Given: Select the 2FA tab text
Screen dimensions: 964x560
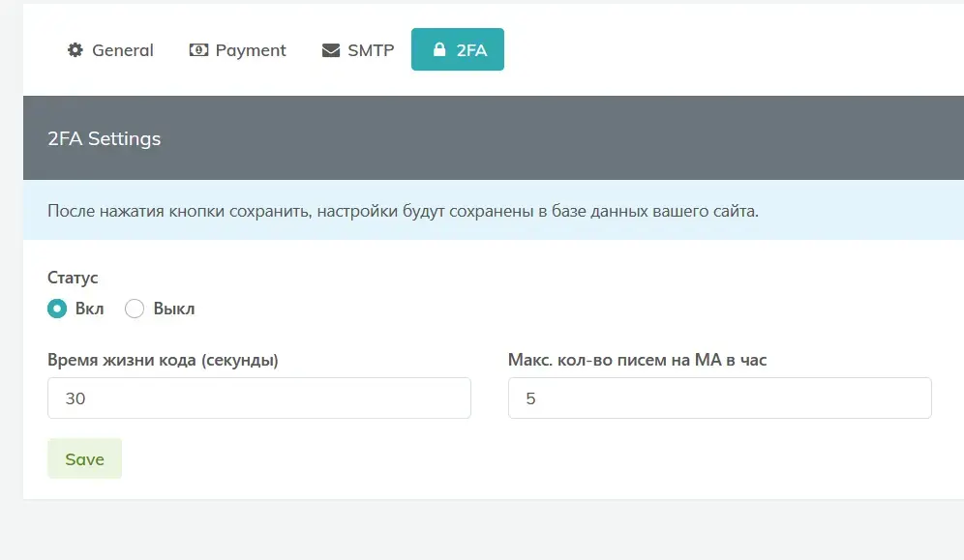Looking at the screenshot, I should [x=471, y=50].
